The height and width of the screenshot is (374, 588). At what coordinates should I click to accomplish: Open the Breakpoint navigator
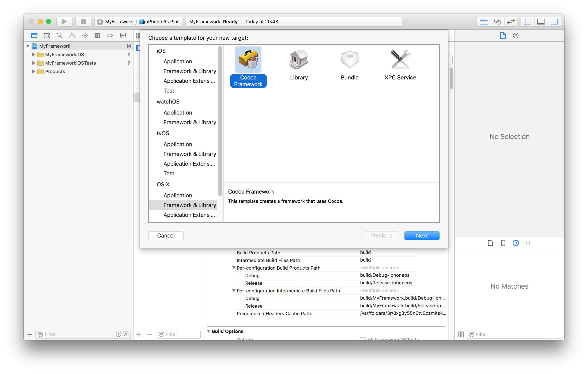[110, 35]
